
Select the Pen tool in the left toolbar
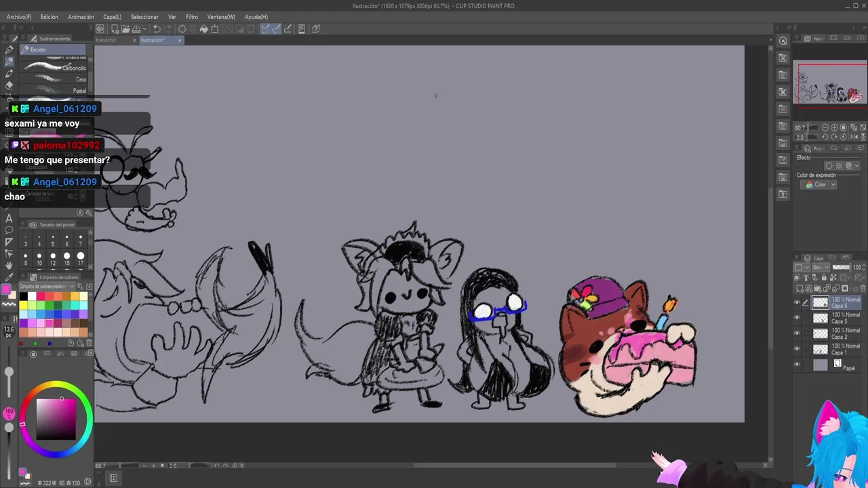9,49
